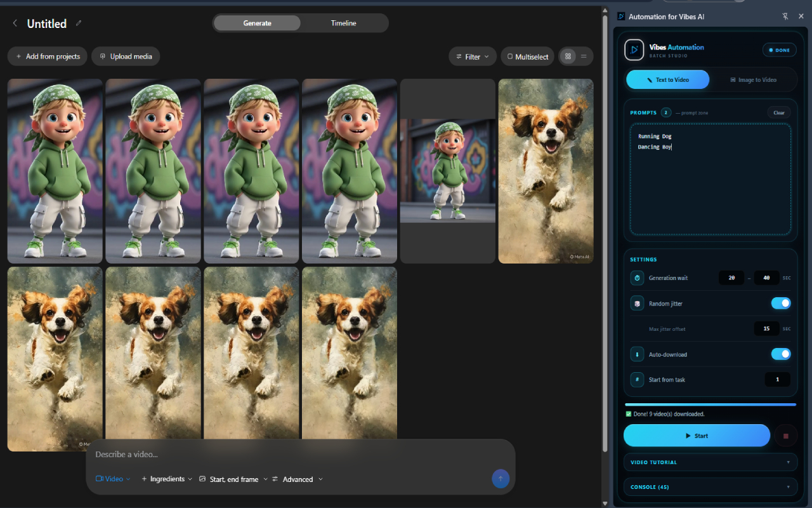The width and height of the screenshot is (812, 508).
Task: Click the Running Dog prompt line
Action: click(655, 137)
